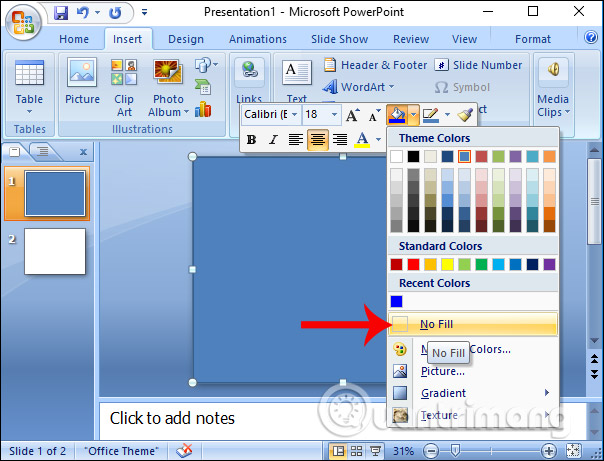The image size is (604, 461).
Task: Redo the last action
Action: (x=114, y=13)
